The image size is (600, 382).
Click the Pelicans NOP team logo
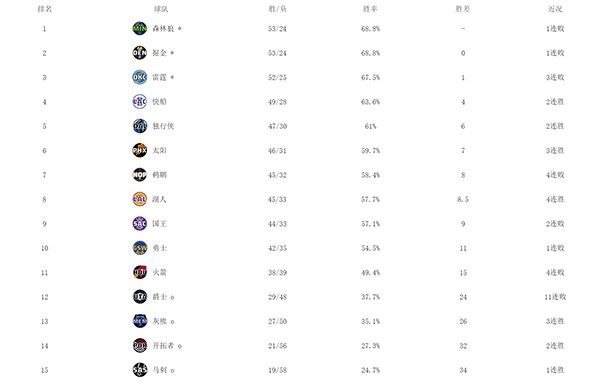[140, 175]
